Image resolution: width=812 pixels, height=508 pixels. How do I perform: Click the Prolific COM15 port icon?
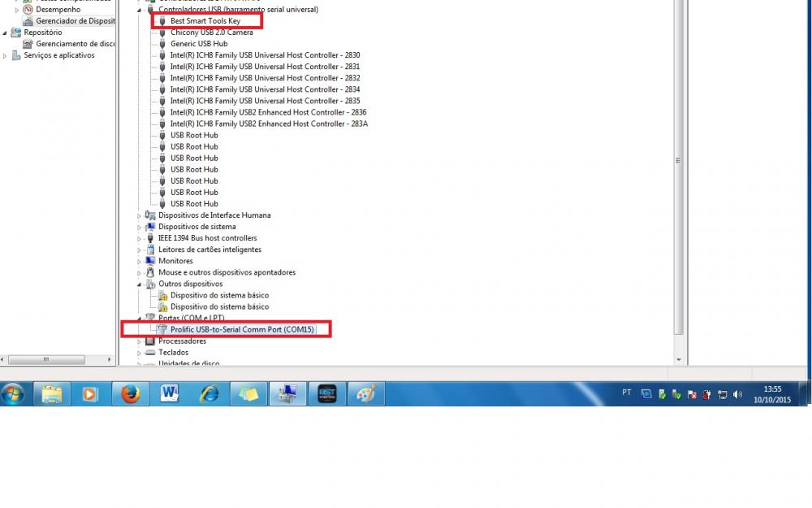click(x=162, y=329)
